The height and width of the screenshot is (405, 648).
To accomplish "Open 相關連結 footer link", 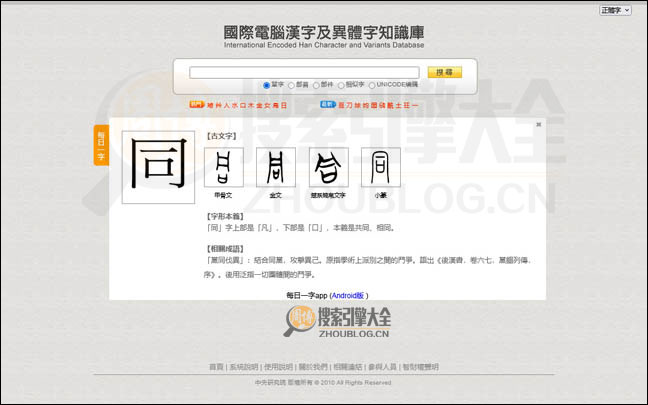I will point(348,367).
